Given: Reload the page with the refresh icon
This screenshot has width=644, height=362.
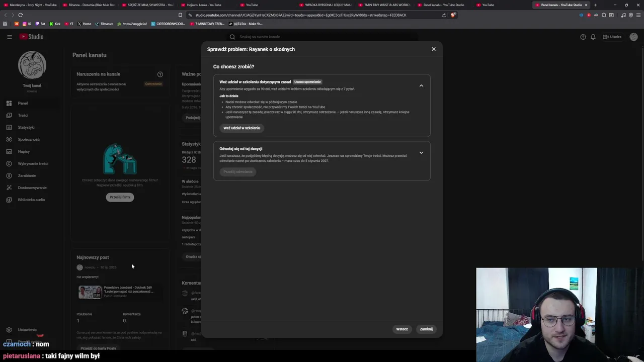Looking at the screenshot, I should 20,15.
